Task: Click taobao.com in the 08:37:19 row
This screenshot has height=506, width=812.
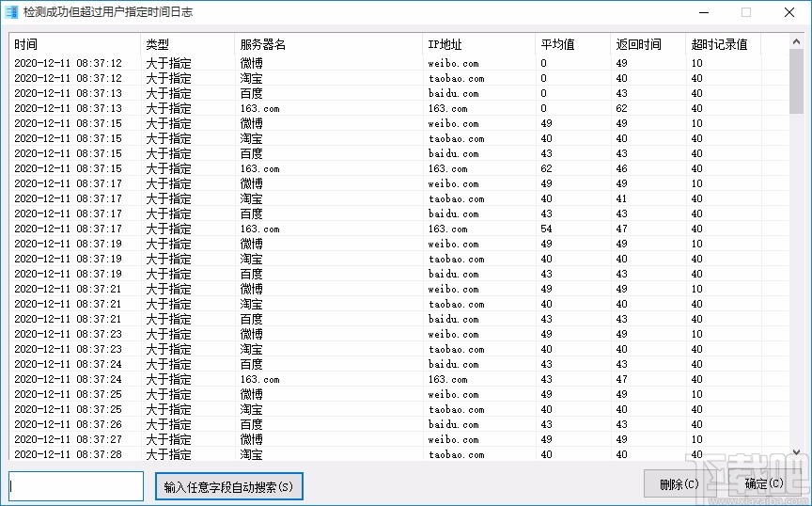Action: click(457, 259)
